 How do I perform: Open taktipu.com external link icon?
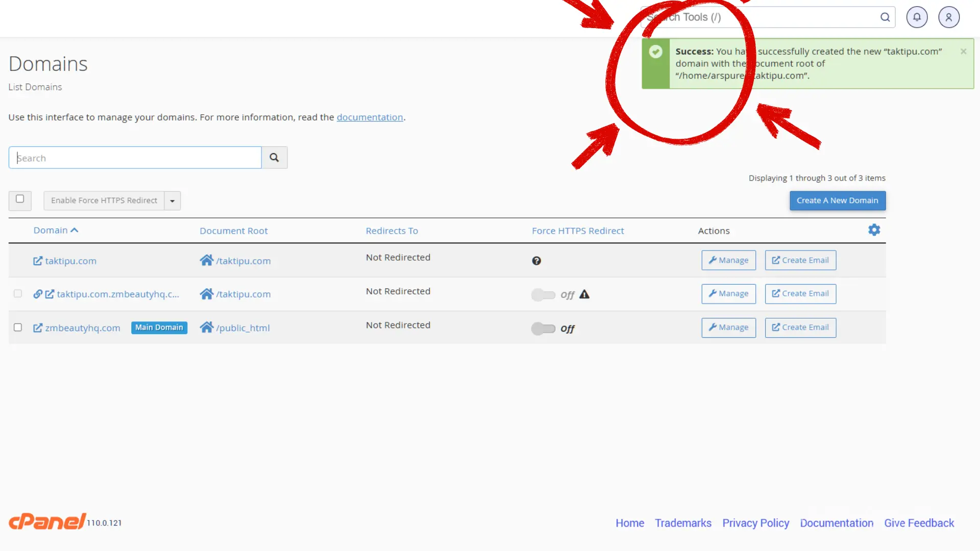pyautogui.click(x=38, y=261)
